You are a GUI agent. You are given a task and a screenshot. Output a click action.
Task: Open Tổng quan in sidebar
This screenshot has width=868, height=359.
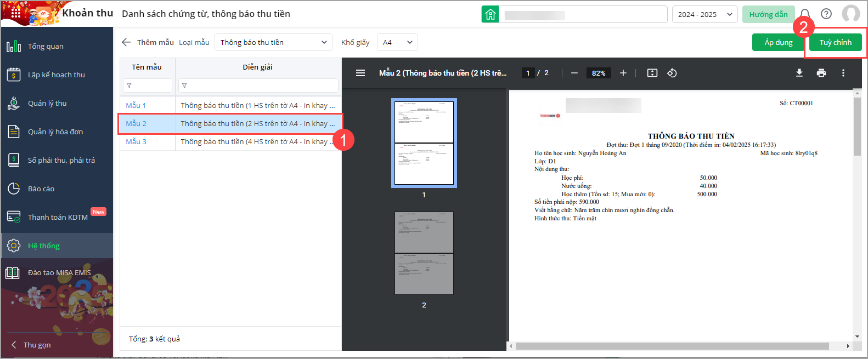point(57,46)
